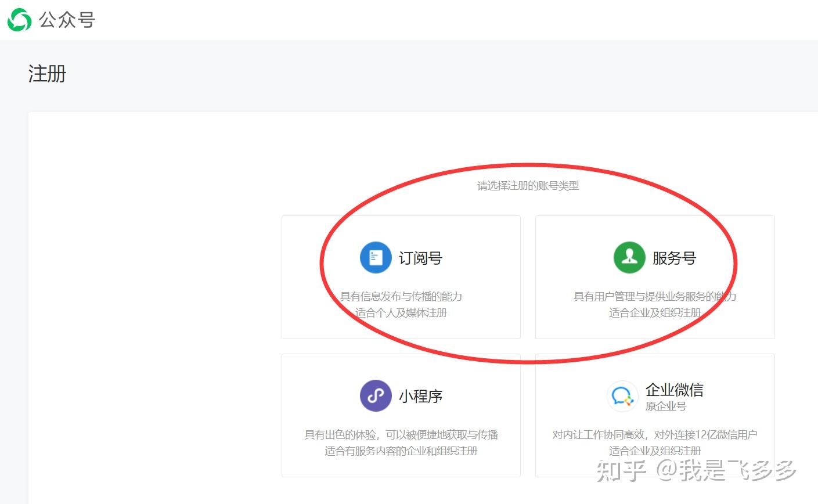Image resolution: width=818 pixels, height=504 pixels.
Task: Click 适合个人及媒体注册 under 订阅号
Action: point(401,312)
